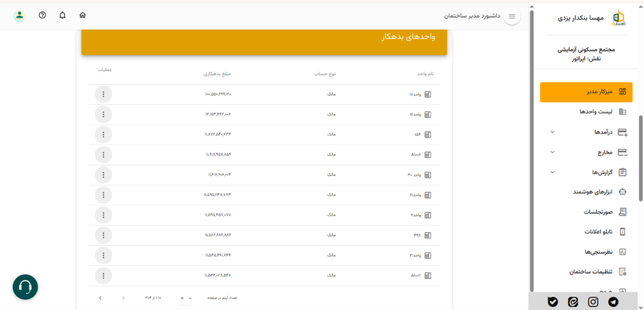Click the debt amount ۱۲,۱۵۳,۴۴۲,۰۰۸
The height and width of the screenshot is (310, 644).
coord(219,114)
